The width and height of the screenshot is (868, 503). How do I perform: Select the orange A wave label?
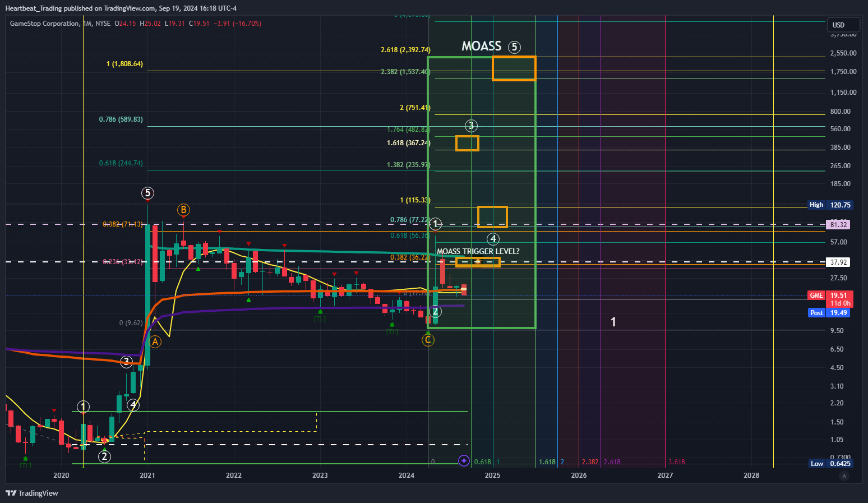[155, 342]
